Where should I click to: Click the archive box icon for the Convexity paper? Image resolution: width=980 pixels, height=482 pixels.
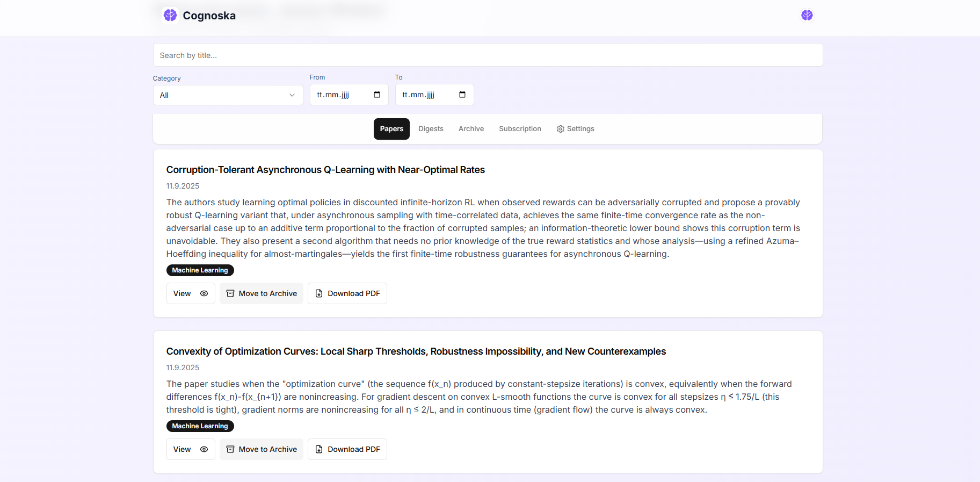[x=230, y=449]
